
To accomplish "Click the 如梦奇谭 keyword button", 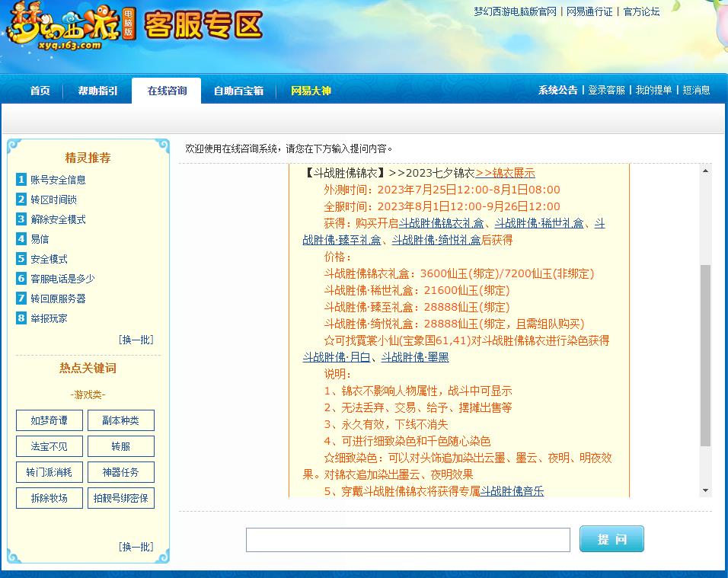I will [49, 420].
